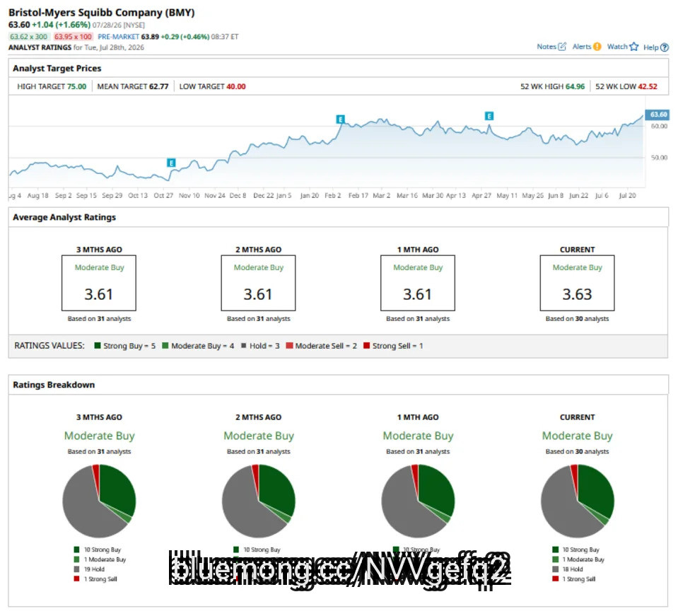Click 10 Strong Buy in the 2 MTHS AGO legend

pyautogui.click(x=262, y=550)
